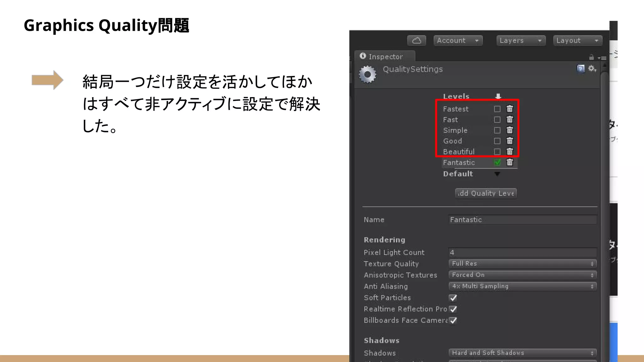Delete the Simple quality level
The width and height of the screenshot is (644, 362).
[510, 130]
